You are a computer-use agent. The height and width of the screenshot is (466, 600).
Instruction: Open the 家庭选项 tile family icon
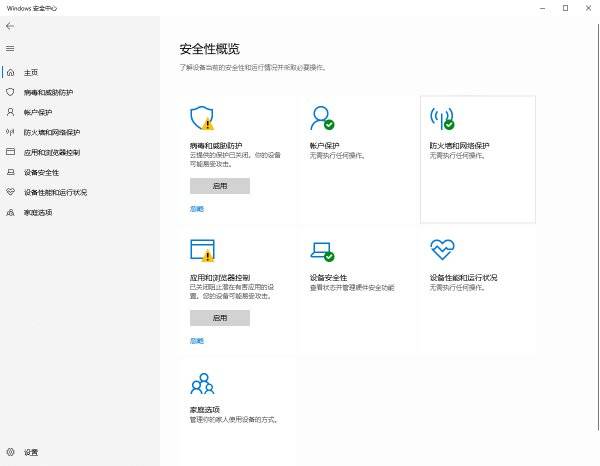point(201,383)
